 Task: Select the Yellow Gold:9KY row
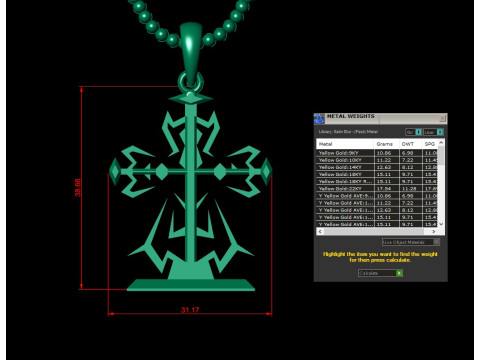coord(377,153)
